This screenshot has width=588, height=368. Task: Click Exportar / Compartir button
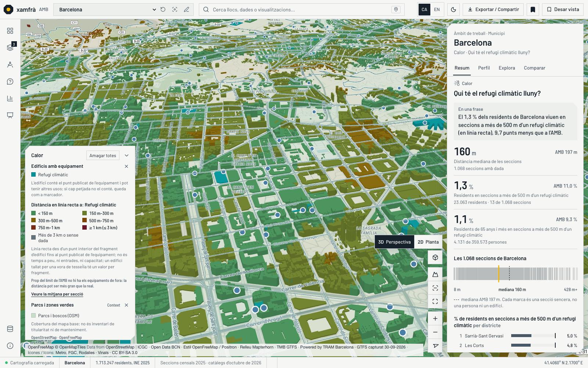click(x=493, y=10)
